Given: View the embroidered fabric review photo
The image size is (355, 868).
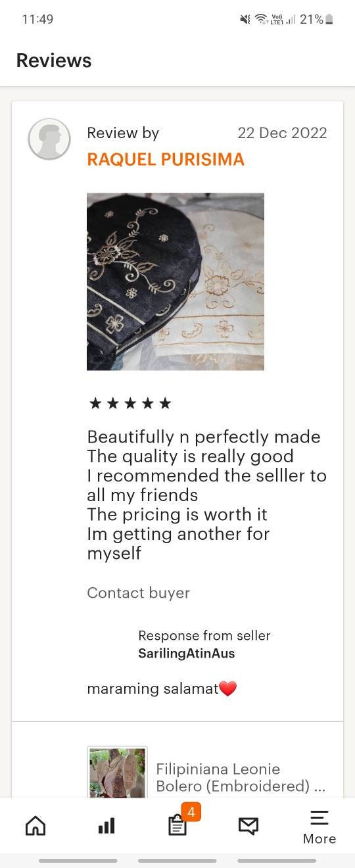Looking at the screenshot, I should (x=176, y=281).
